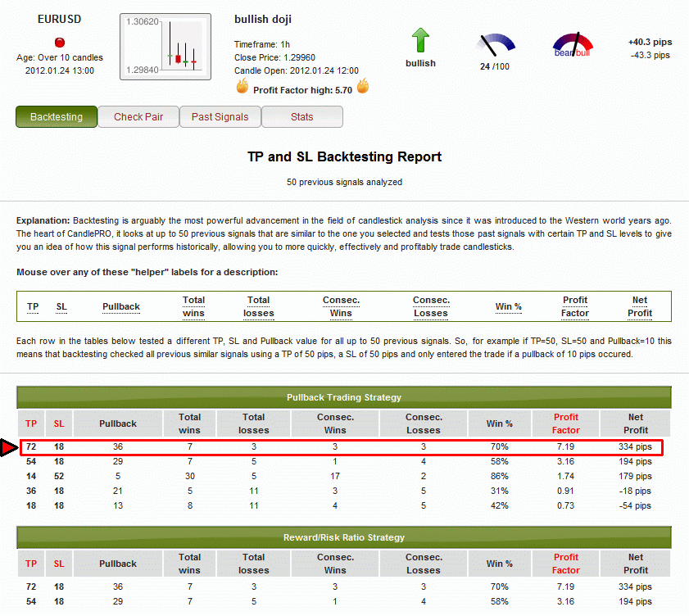689x616 pixels.
Task: Click the flame icon left of Profit Factor high
Action: (243, 86)
